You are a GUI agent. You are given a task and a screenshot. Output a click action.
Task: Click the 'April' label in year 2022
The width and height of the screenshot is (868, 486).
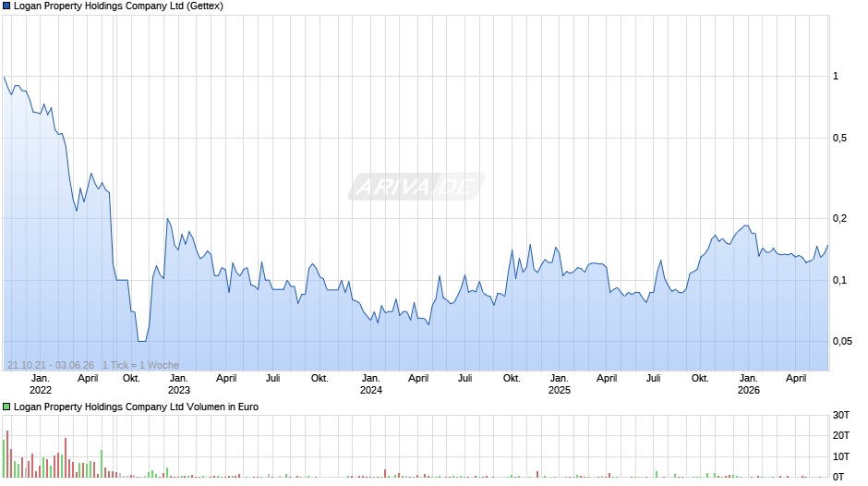tap(88, 379)
